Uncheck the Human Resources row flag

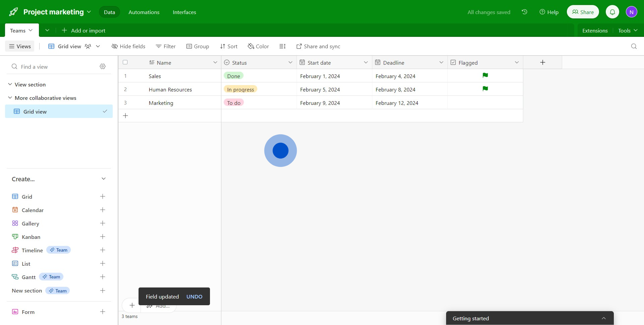tap(485, 89)
